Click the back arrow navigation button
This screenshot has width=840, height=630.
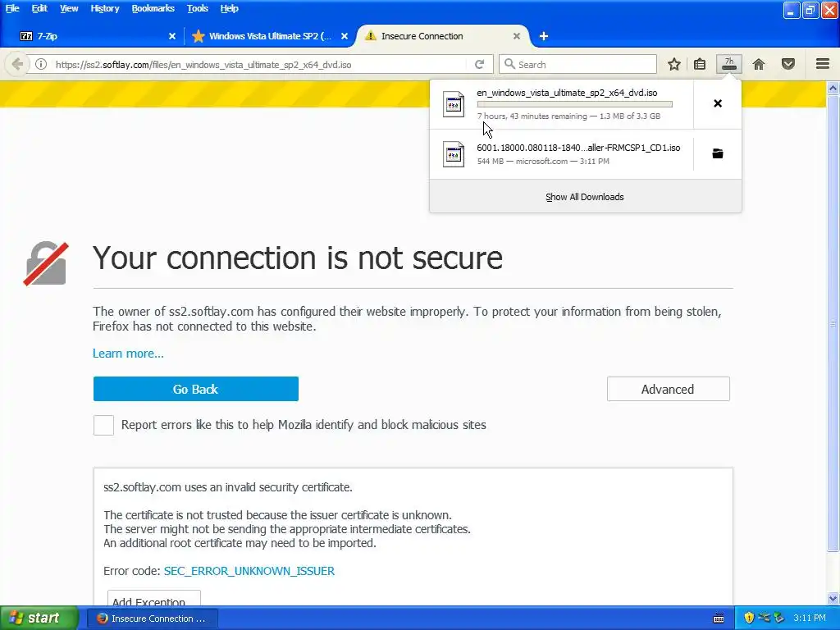click(17, 64)
